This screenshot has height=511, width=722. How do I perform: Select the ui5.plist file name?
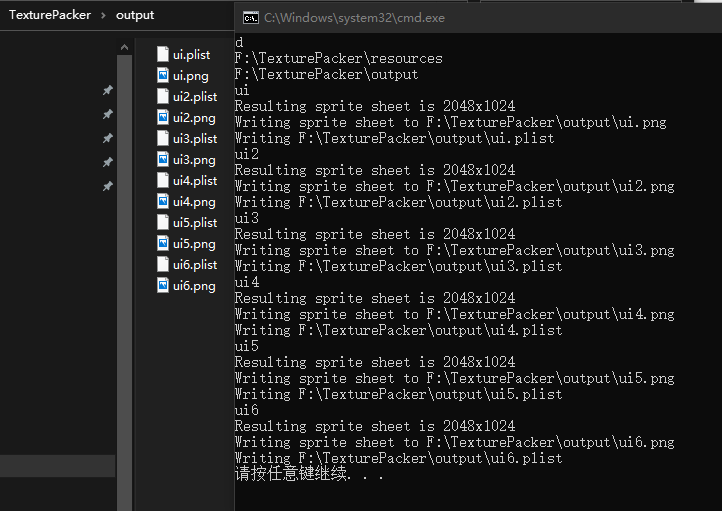[195, 223]
